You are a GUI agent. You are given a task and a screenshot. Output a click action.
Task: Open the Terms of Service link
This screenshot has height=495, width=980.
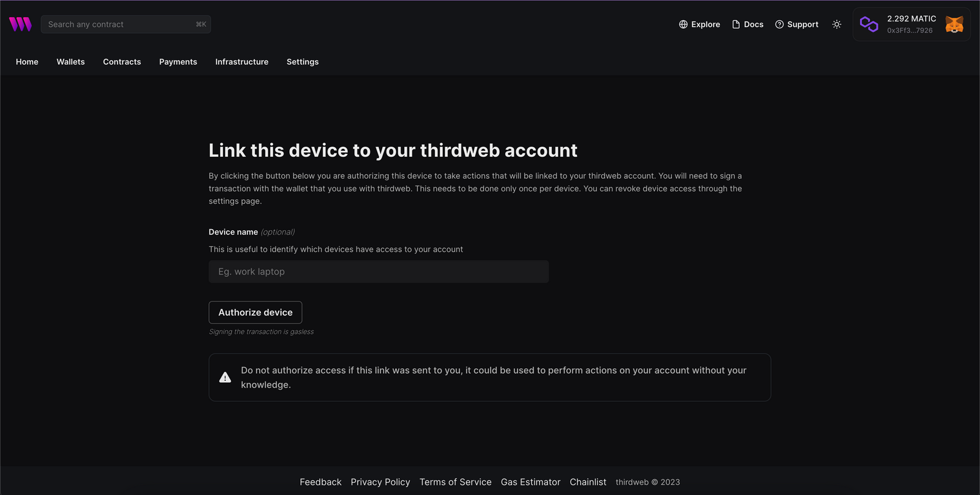pos(455,482)
